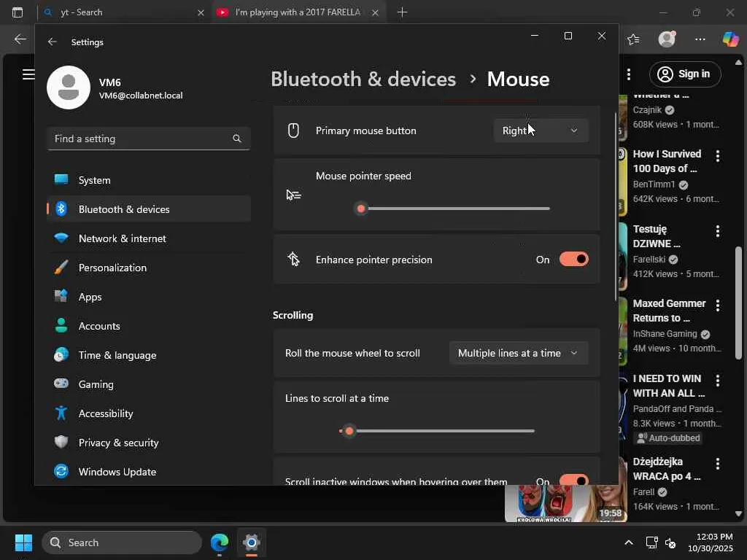This screenshot has width=747, height=560.
Task: Open Edge tab actions menu icon
Action: tap(18, 12)
